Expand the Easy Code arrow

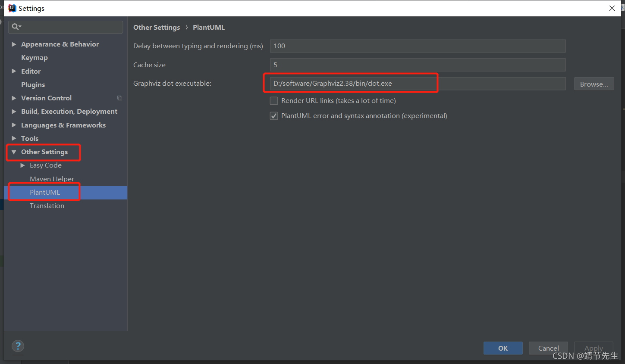(x=22, y=165)
